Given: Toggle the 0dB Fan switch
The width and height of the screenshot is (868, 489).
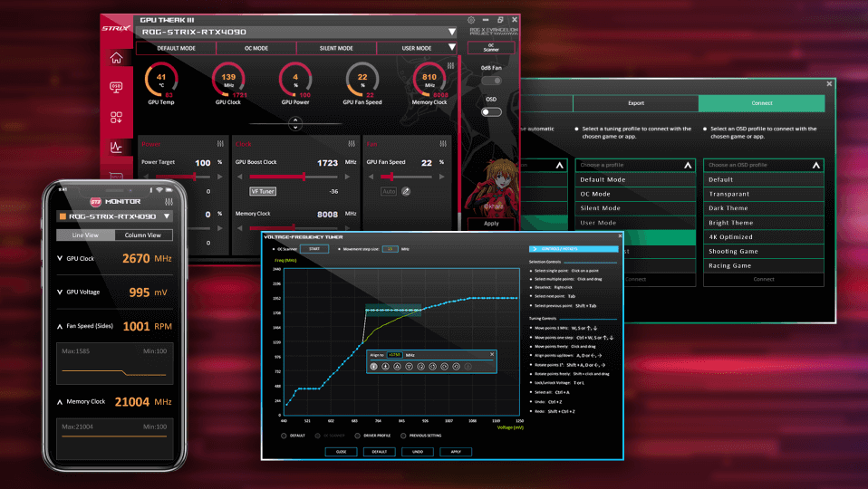Looking at the screenshot, I should pyautogui.click(x=491, y=81).
